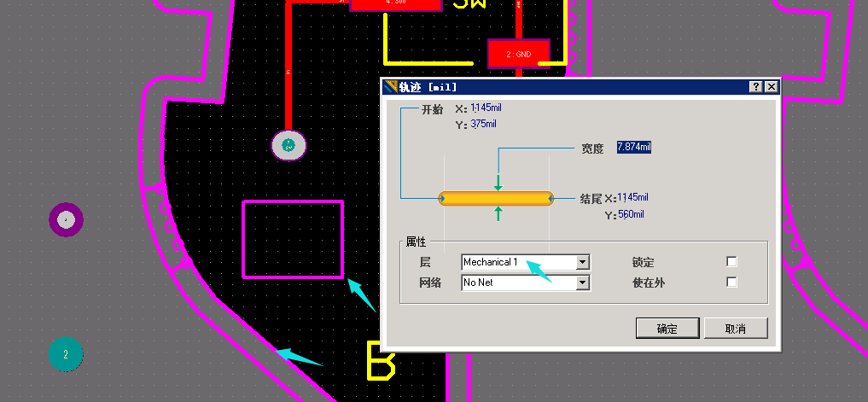
Task: Select the magenta rectangle outline on the board
Action: click(293, 202)
